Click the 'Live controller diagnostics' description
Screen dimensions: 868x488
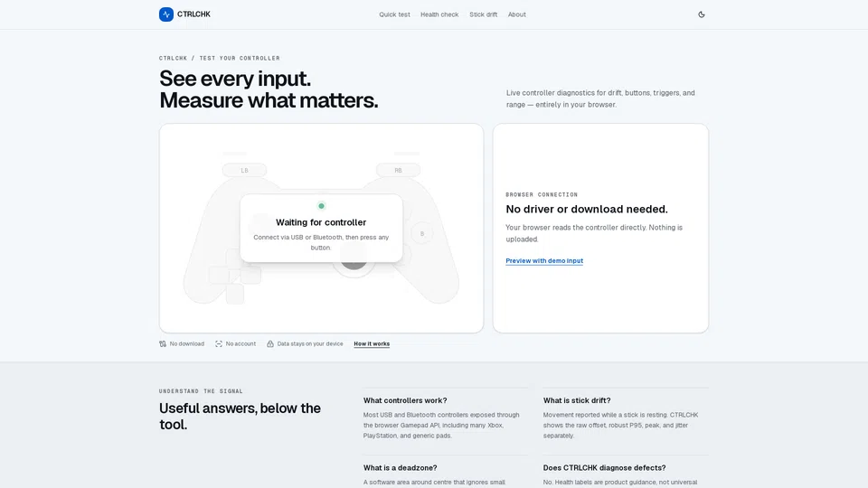tap(600, 99)
